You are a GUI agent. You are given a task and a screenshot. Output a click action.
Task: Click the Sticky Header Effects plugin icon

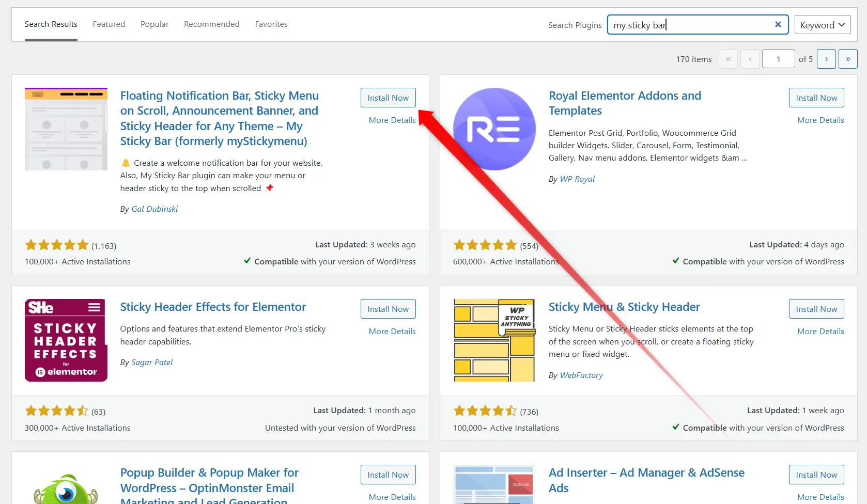tap(66, 340)
